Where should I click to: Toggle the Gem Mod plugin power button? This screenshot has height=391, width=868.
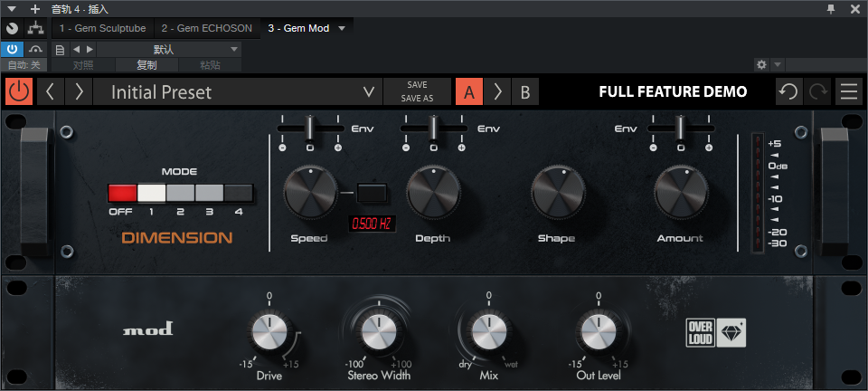[19, 91]
